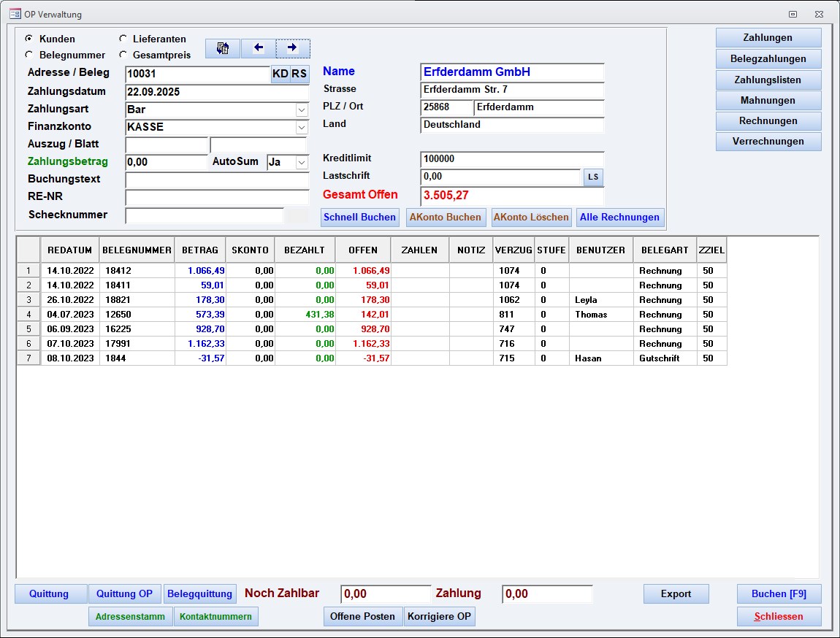840x638 pixels.
Task: Select the Kunden radio button
Action: [x=29, y=39]
